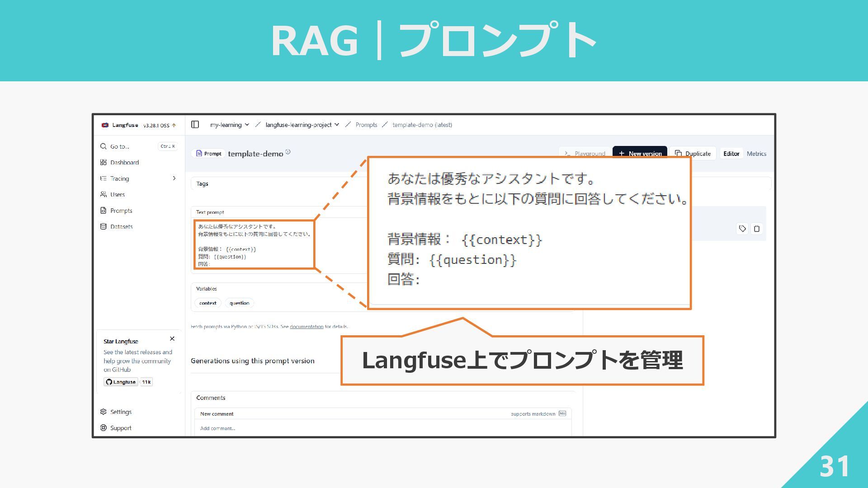Switch to the Editor tab
This screenshot has width=868, height=488.
click(731, 154)
